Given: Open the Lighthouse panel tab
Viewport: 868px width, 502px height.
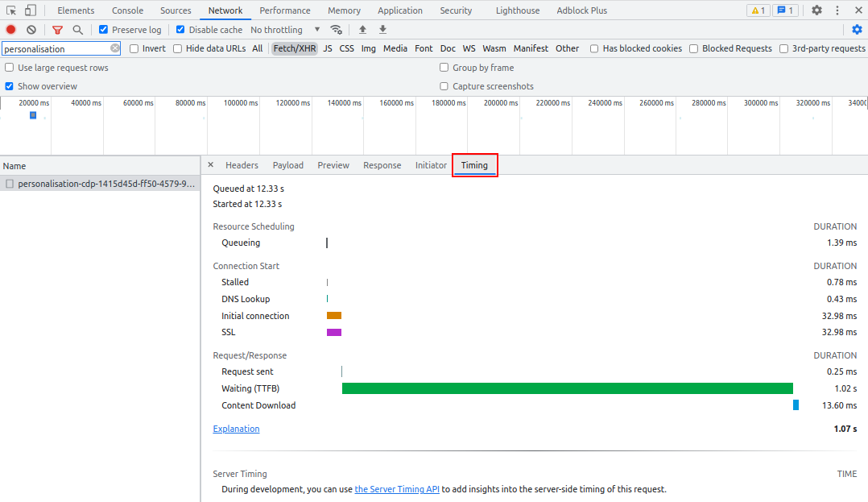Looking at the screenshot, I should point(518,10).
